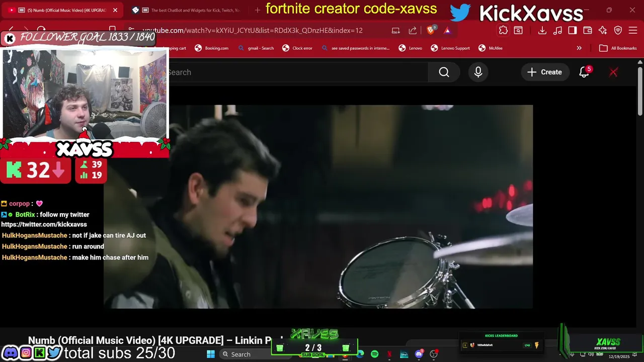Open the Brave main hamburger menu

634,30
